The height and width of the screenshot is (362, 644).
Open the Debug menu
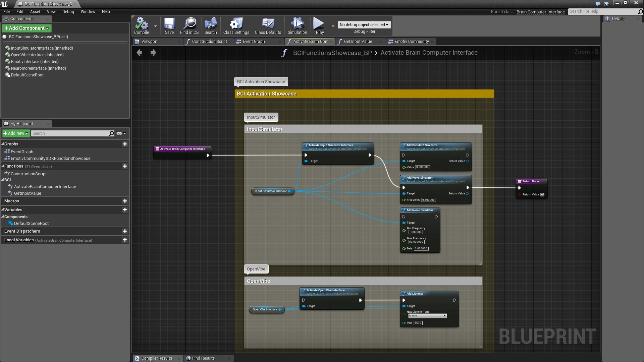click(68, 11)
